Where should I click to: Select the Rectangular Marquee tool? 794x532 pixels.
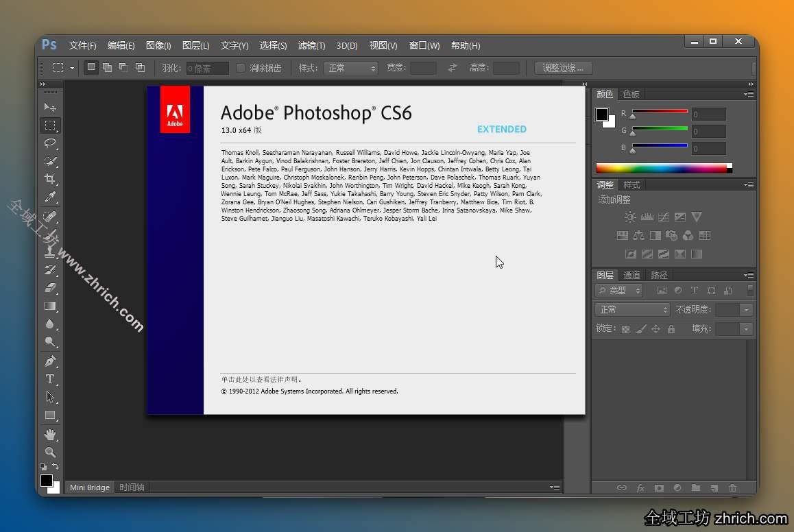pyautogui.click(x=50, y=125)
